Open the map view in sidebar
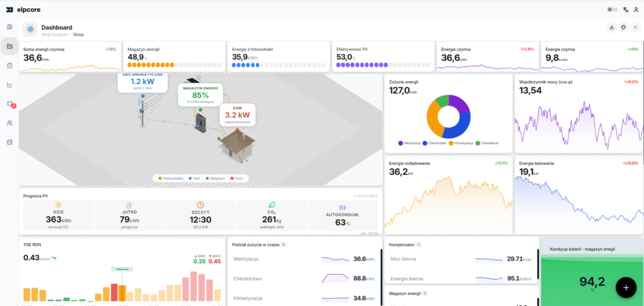644x306 pixels. pyautogui.click(x=9, y=27)
